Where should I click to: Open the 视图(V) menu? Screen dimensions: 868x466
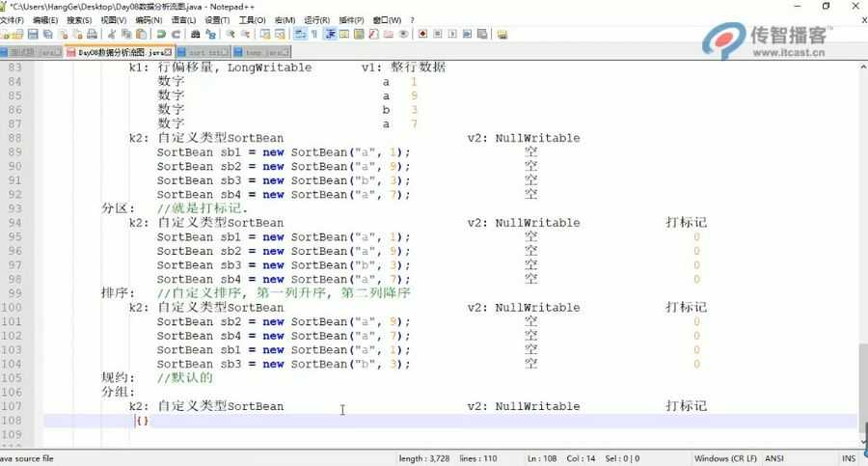pyautogui.click(x=114, y=20)
